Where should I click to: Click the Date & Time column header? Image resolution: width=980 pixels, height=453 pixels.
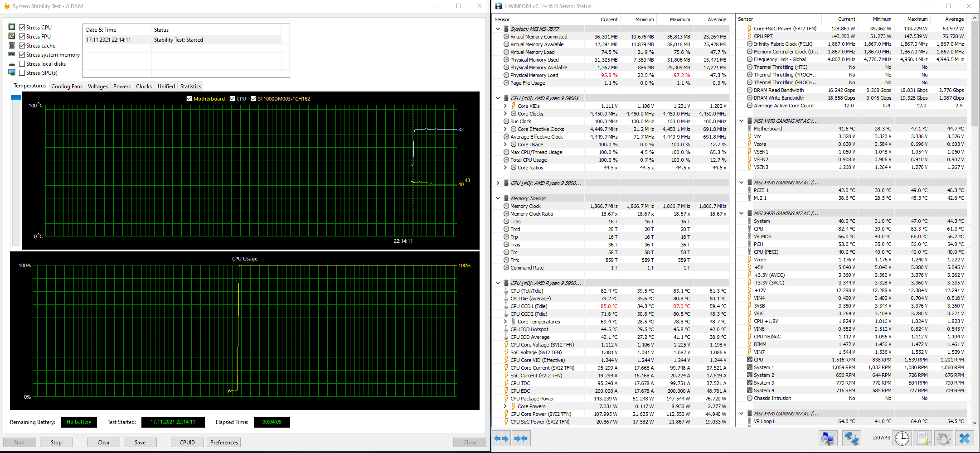tap(117, 30)
